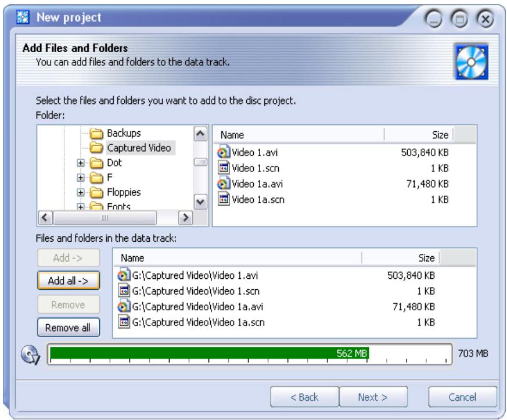Click folder tree scroll left arrow
The image size is (507, 420).
(x=45, y=218)
